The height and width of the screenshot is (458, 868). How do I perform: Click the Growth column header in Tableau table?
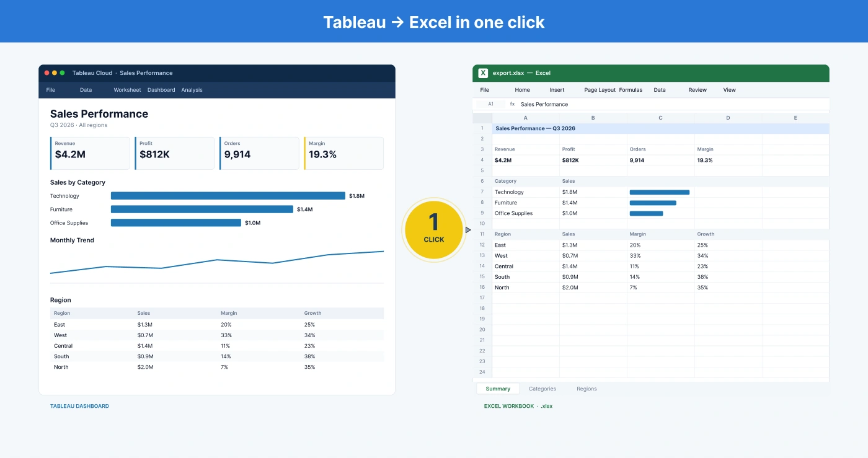pyautogui.click(x=313, y=313)
